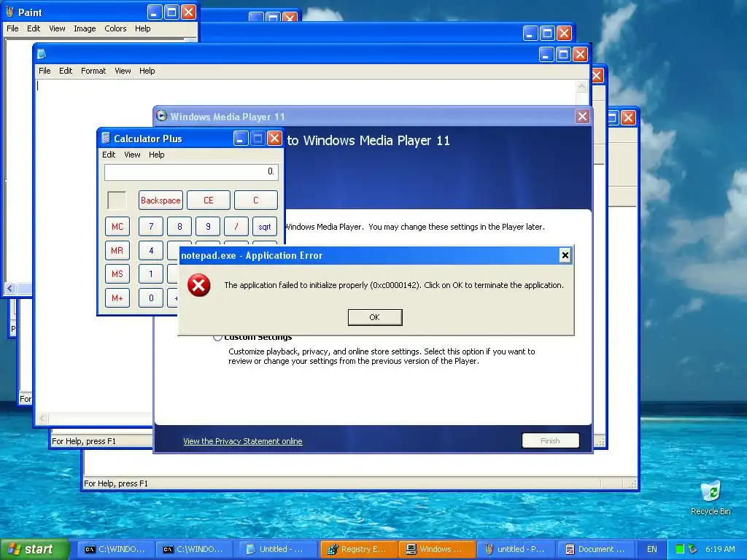The width and height of the screenshot is (747, 560).
Task: Click digit 0 on the calculator
Action: 151,298
